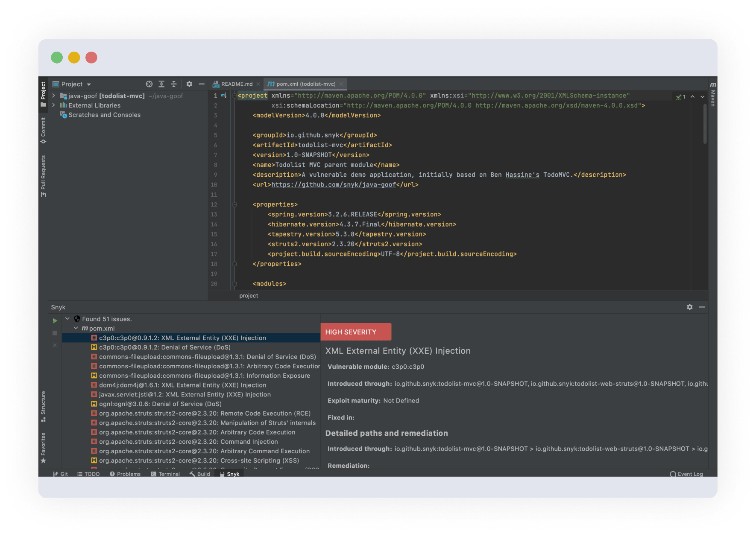This screenshot has width=756, height=536.
Task: Select struts2-core Manipulation of Struts' internals
Action: [191, 422]
